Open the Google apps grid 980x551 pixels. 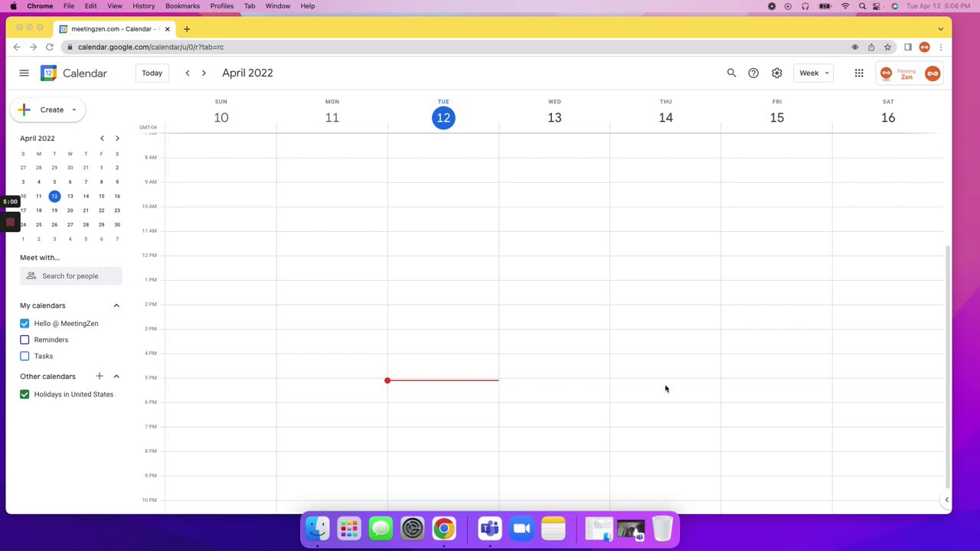pos(859,73)
